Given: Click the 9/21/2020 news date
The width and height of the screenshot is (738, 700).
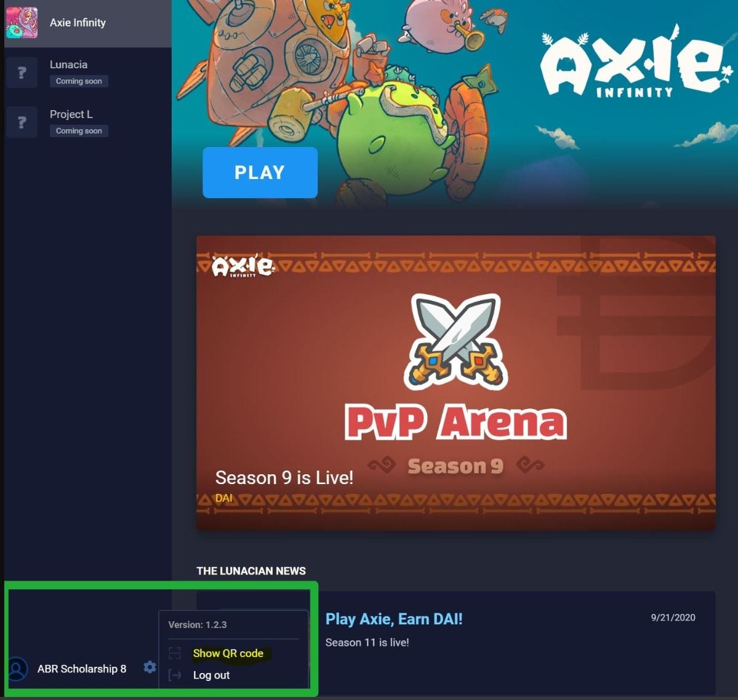Looking at the screenshot, I should click(673, 617).
